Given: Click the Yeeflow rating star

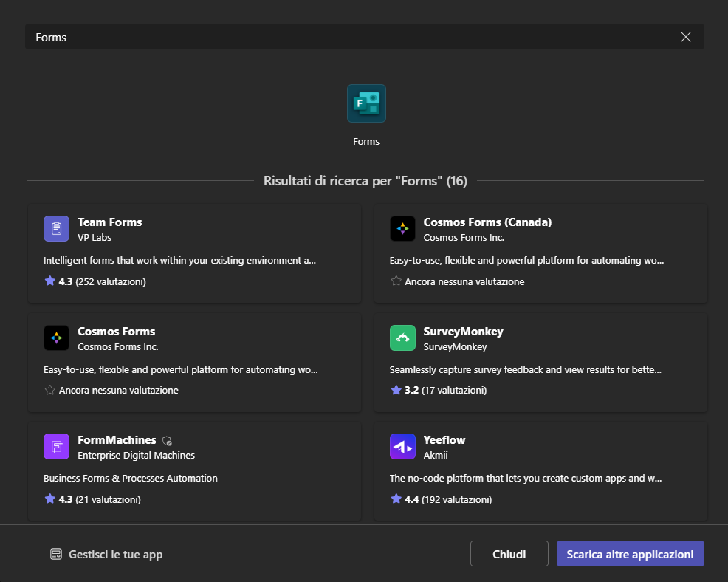Looking at the screenshot, I should pos(396,499).
